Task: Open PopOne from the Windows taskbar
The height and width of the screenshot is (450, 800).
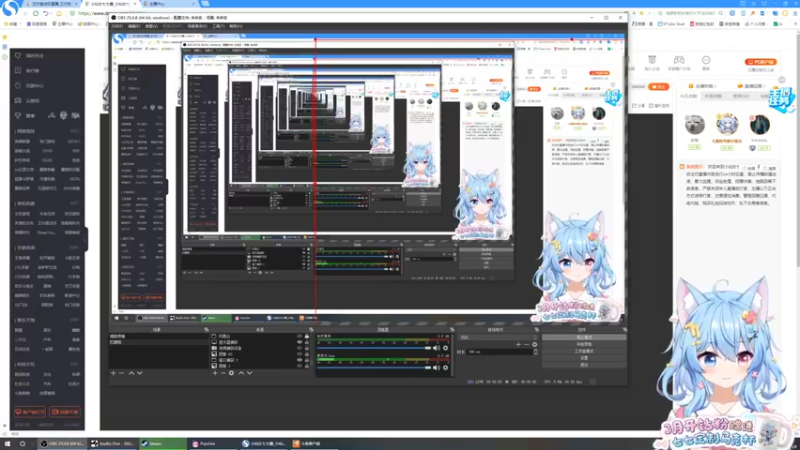Action: pyautogui.click(x=213, y=444)
